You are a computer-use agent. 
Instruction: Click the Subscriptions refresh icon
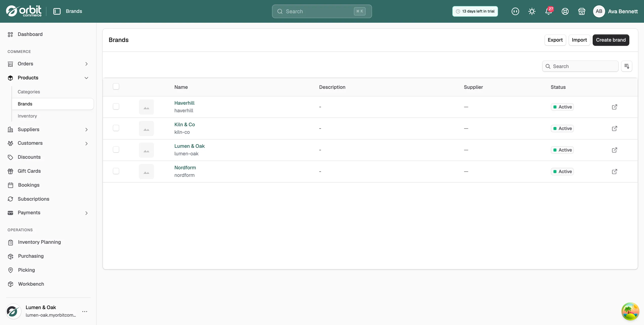click(x=10, y=199)
